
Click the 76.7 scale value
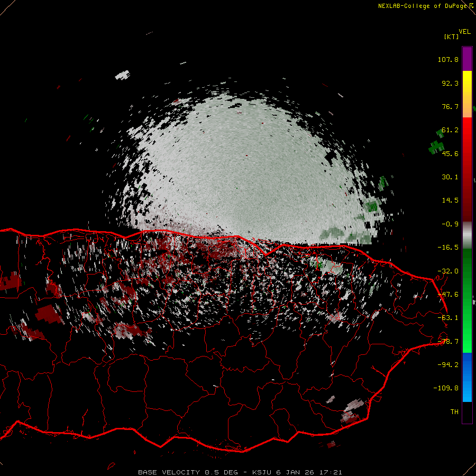point(450,106)
